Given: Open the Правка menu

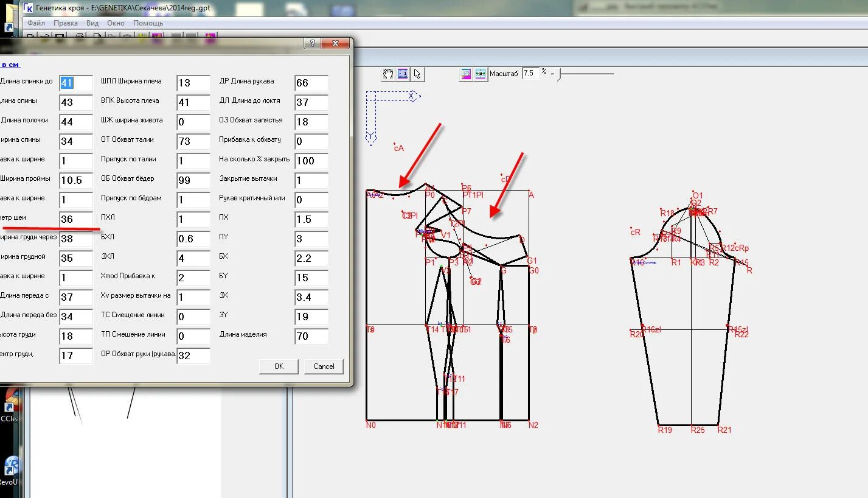Looking at the screenshot, I should pos(66,23).
